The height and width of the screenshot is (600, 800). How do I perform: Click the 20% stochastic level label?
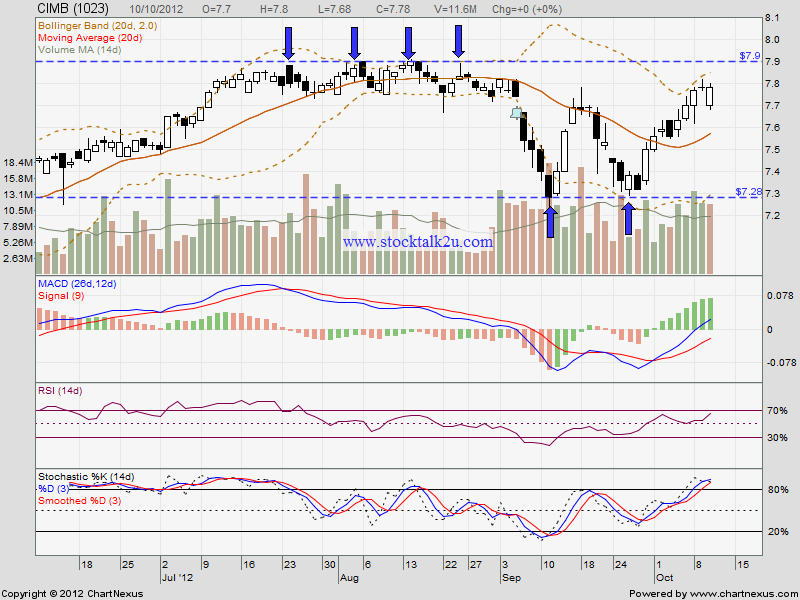[x=777, y=532]
